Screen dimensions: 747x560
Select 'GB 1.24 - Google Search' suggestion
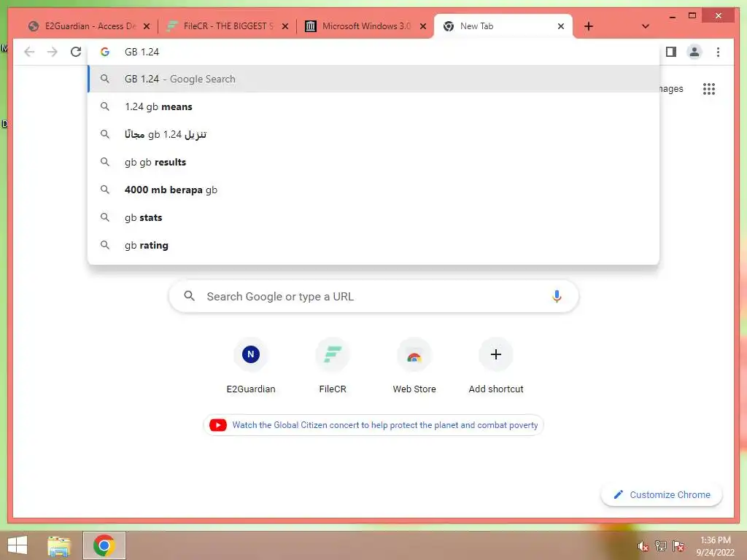373,79
